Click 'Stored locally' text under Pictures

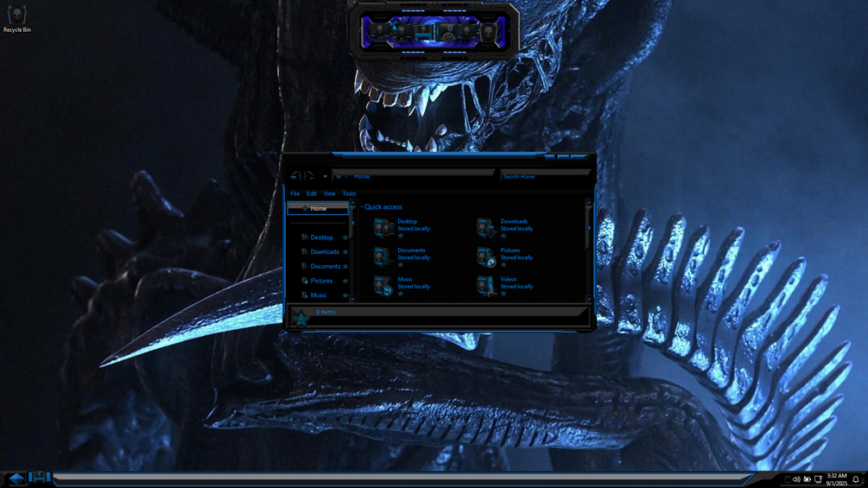[x=516, y=258]
